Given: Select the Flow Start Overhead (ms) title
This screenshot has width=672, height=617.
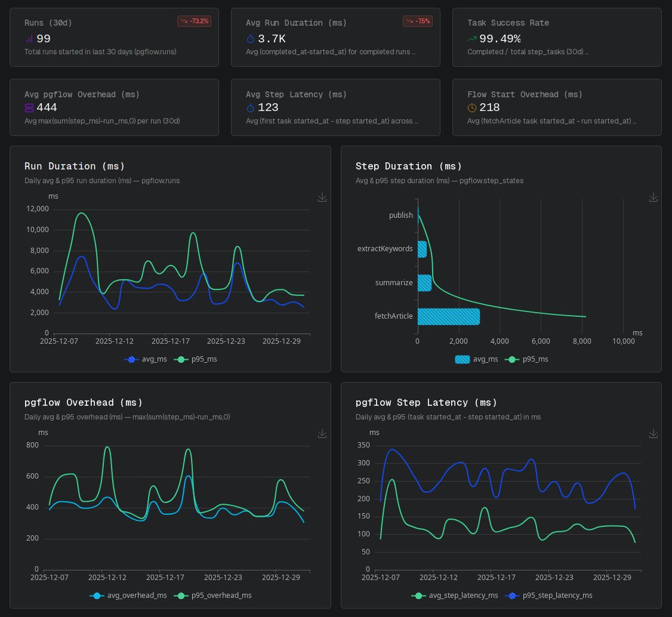Looking at the screenshot, I should 525,94.
